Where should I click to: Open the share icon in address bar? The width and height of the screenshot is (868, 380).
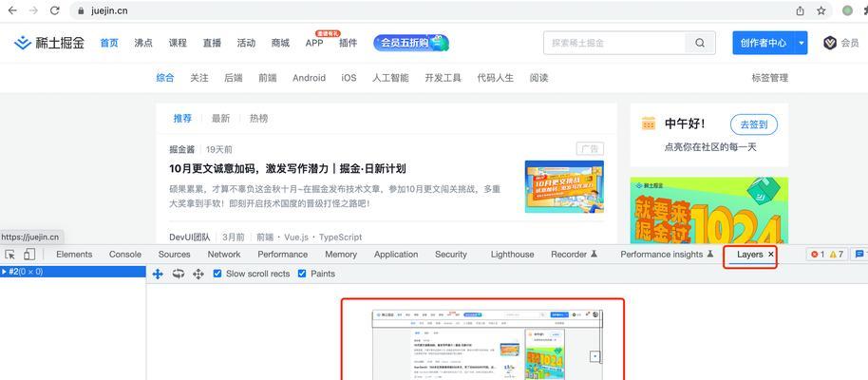click(x=800, y=10)
